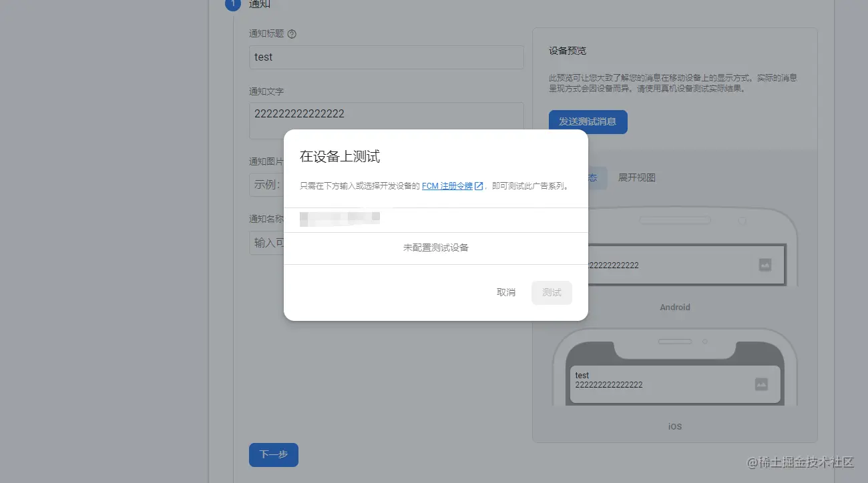Viewport: 868px width, 483px height.
Task: Click the disabled 测试 button
Action: pyautogui.click(x=552, y=292)
